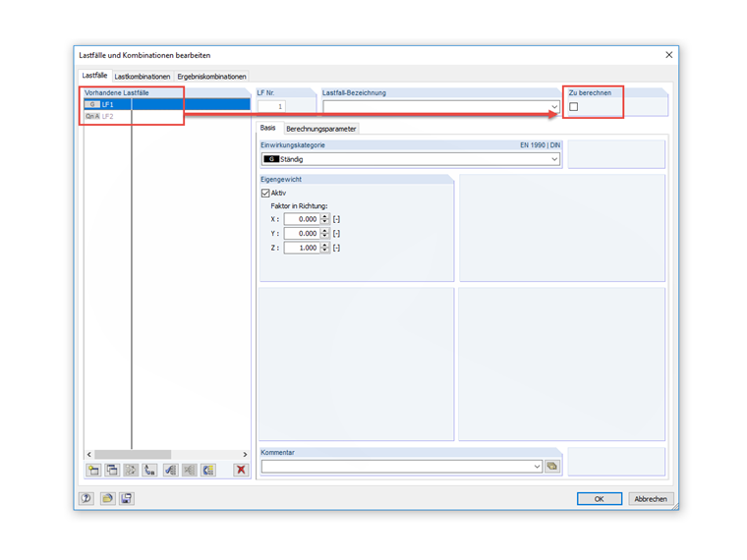Click the Z factor field showing 1.000

pyautogui.click(x=302, y=248)
